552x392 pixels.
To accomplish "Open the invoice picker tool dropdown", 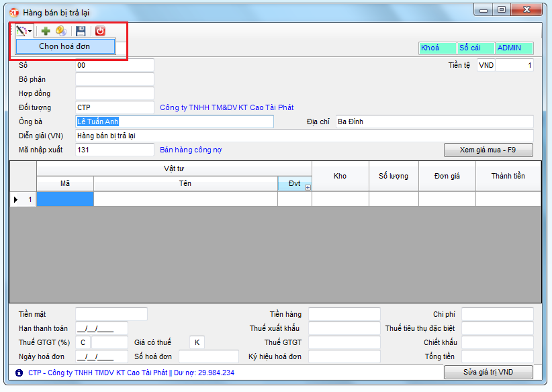I will pyautogui.click(x=24, y=31).
